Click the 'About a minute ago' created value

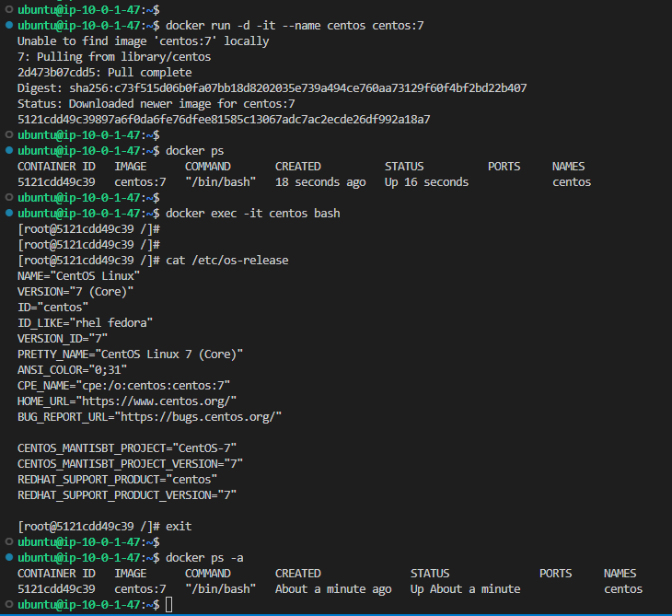point(333,589)
